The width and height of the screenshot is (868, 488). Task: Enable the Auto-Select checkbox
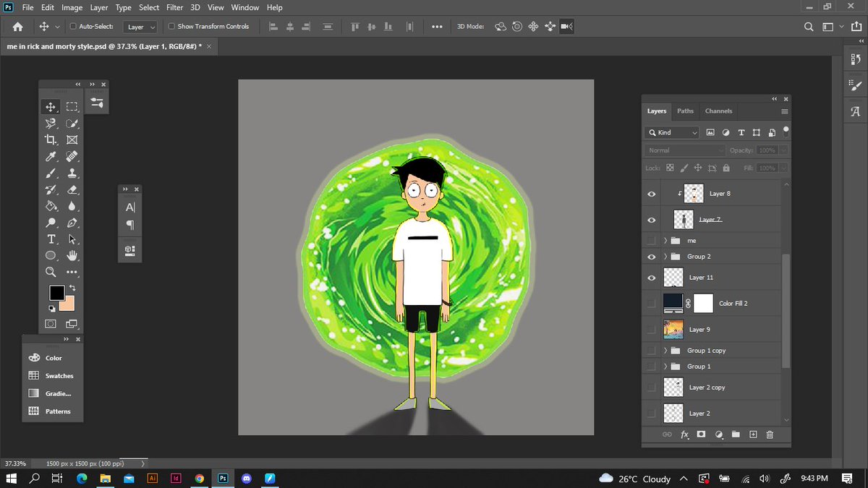click(x=73, y=26)
